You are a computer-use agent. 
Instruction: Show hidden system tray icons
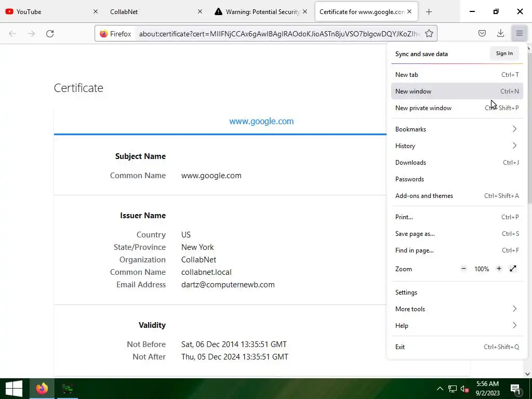coord(440,389)
